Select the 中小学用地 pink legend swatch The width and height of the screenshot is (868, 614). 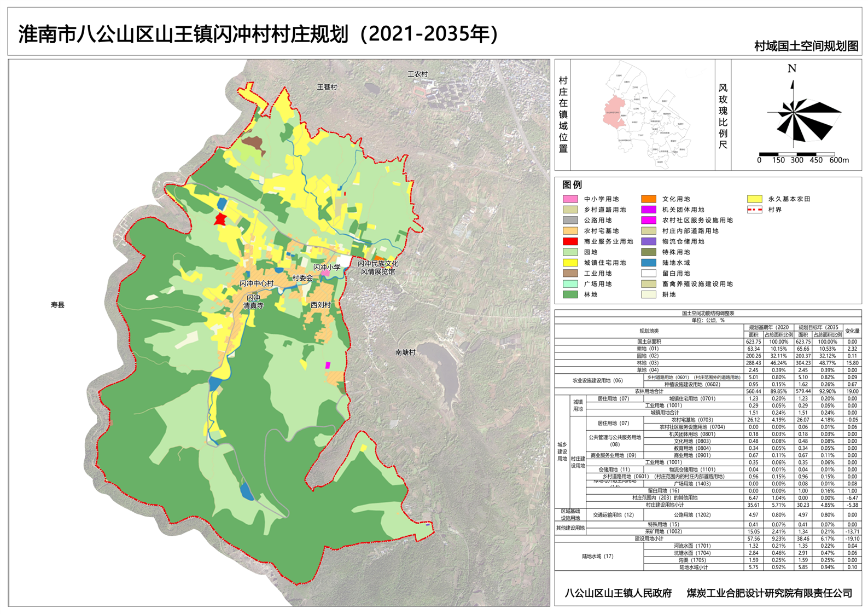570,199
